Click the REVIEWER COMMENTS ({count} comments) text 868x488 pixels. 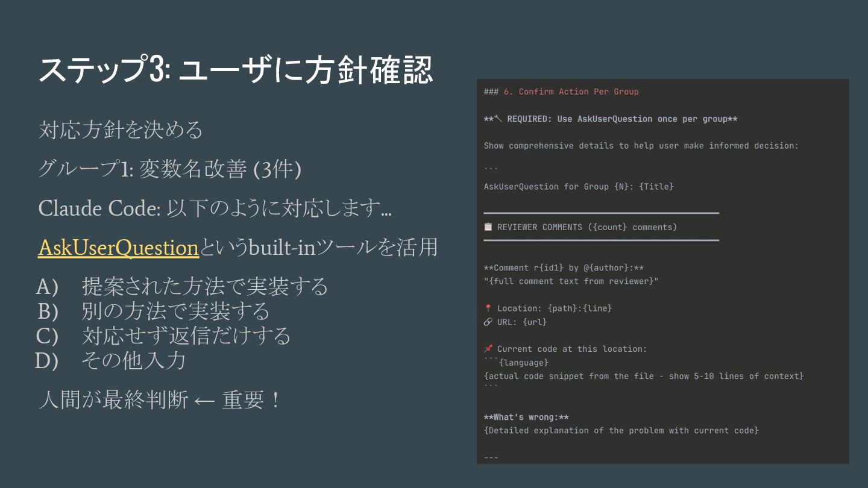[587, 227]
